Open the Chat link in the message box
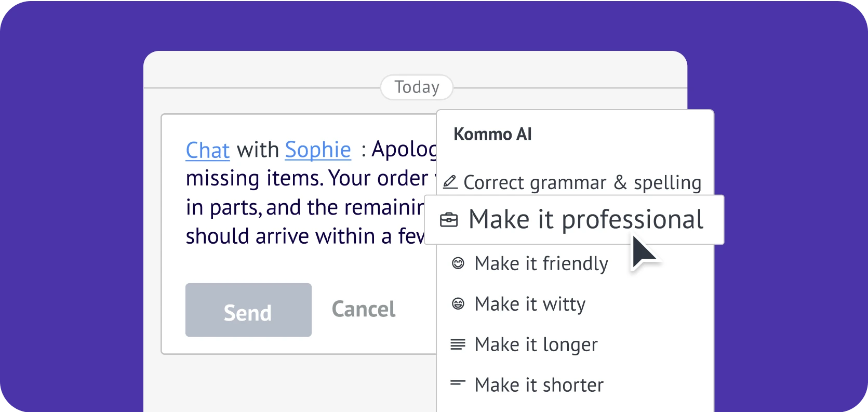868x412 pixels. point(207,150)
